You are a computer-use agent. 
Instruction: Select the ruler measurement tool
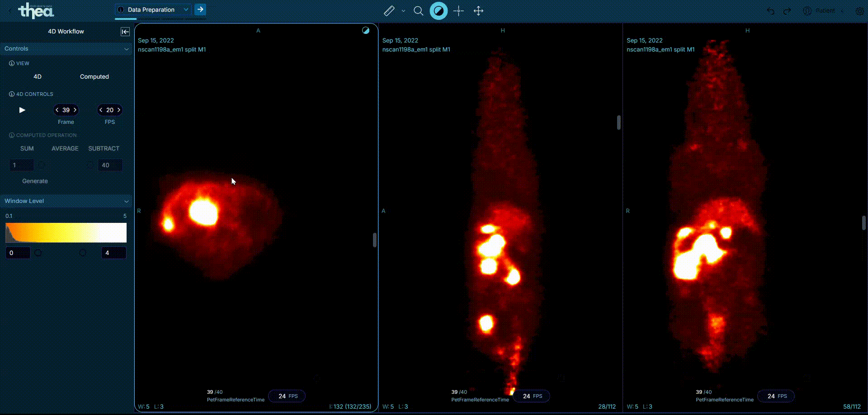[x=389, y=11]
